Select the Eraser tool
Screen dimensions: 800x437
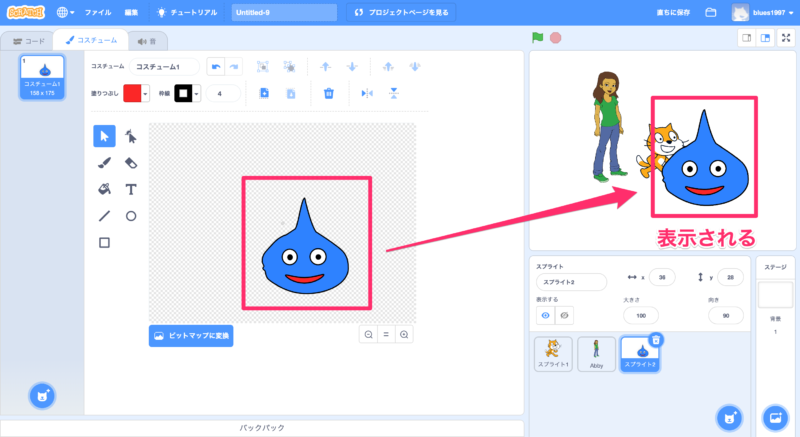point(131,162)
